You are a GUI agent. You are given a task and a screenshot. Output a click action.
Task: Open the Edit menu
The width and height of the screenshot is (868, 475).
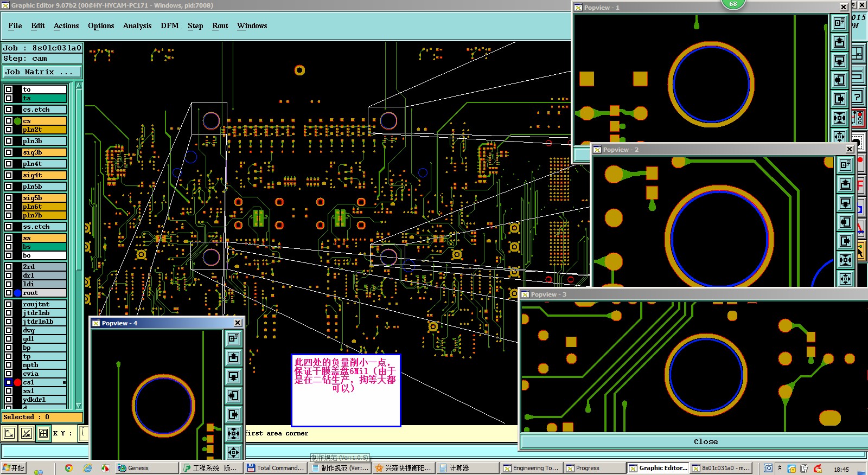[38, 25]
